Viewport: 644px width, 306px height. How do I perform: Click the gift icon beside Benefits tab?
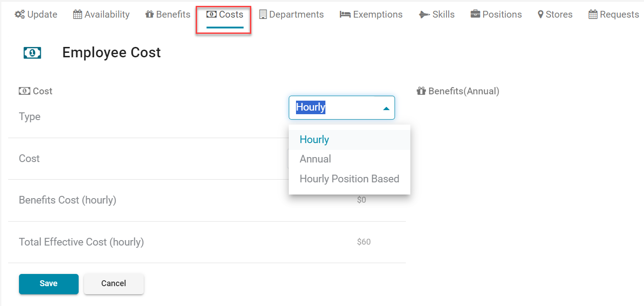150,14
